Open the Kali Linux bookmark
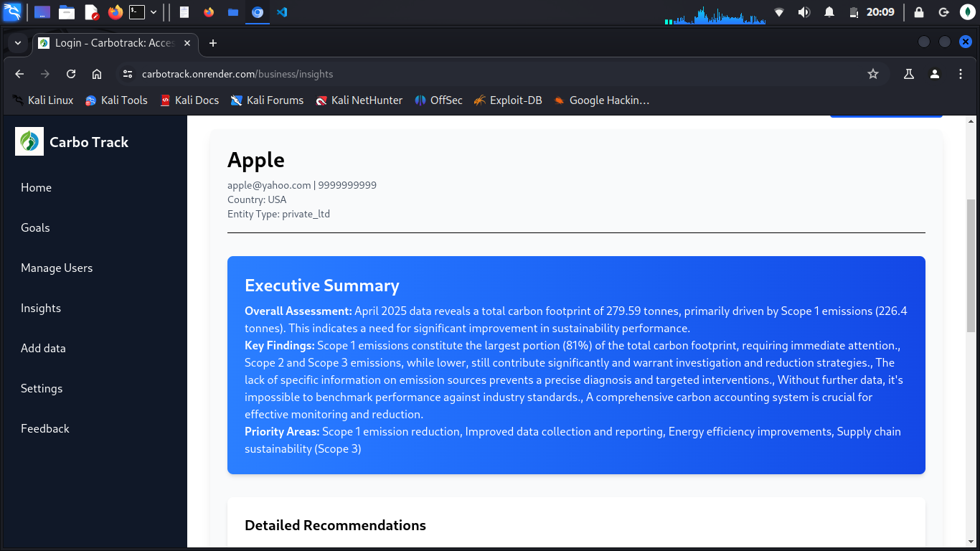The width and height of the screenshot is (980, 551). (42, 100)
